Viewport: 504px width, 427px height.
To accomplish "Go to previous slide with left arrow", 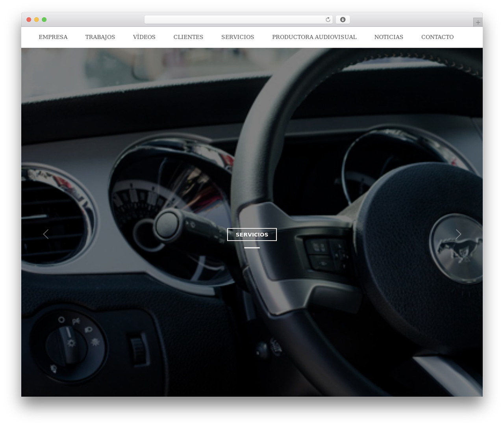I will pyautogui.click(x=46, y=234).
